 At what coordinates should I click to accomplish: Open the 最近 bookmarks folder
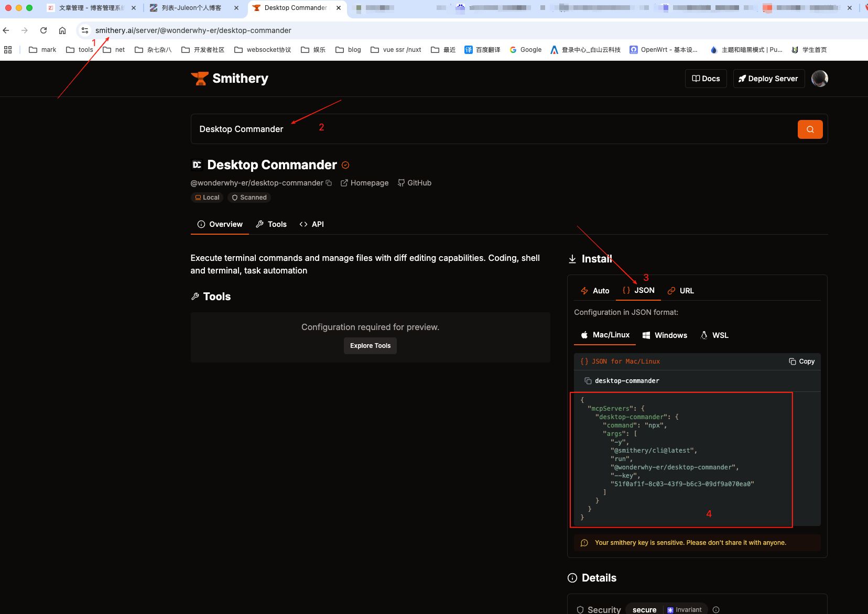(x=443, y=50)
